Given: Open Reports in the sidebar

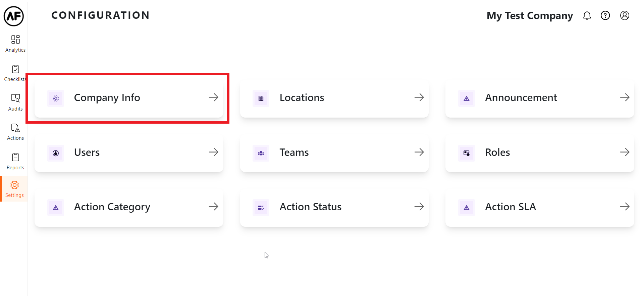Looking at the screenshot, I should 15,161.
